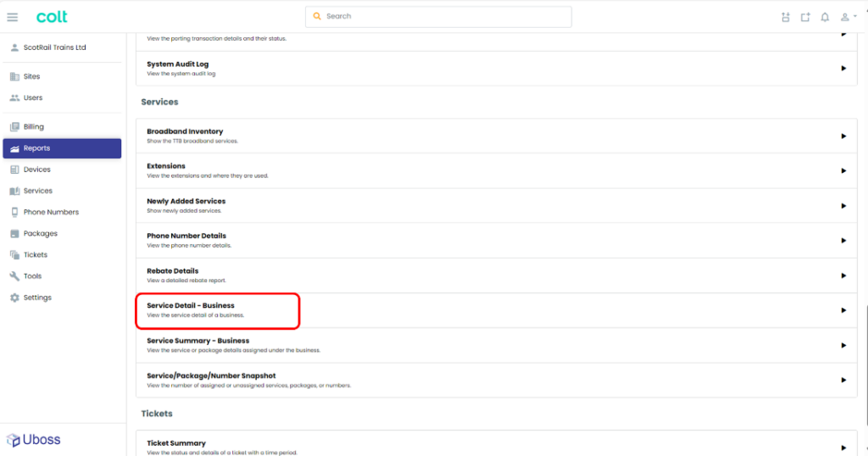
Task: Click the Services sidebar icon
Action: pyautogui.click(x=14, y=191)
